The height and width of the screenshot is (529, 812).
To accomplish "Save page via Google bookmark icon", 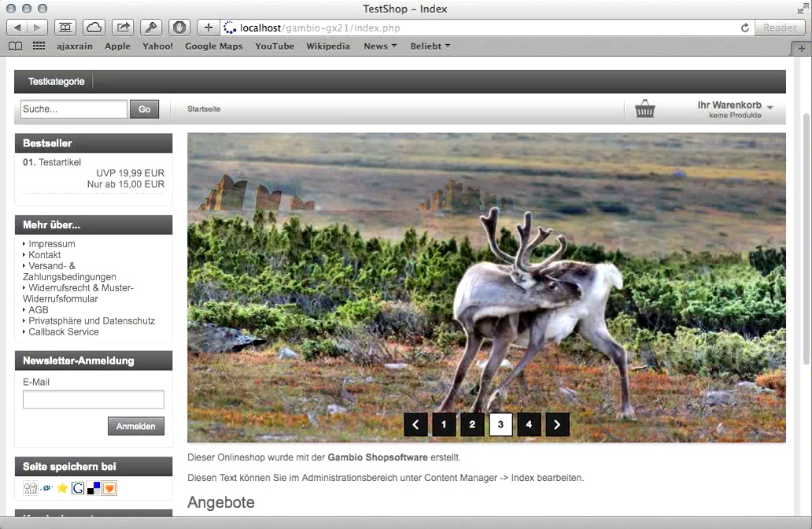I will coord(78,488).
